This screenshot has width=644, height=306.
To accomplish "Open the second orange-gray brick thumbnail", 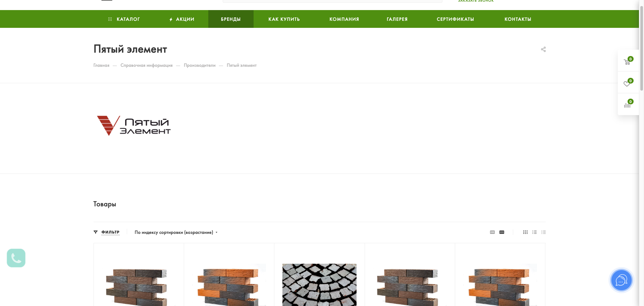I will [x=229, y=285].
